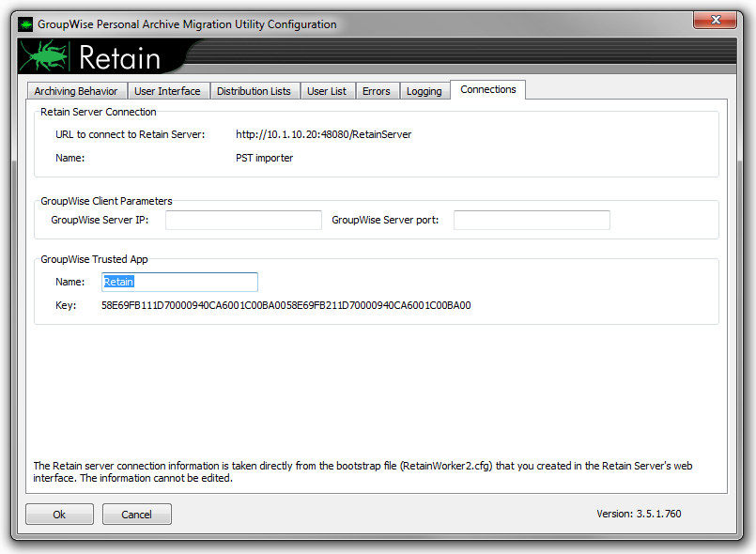Click the green bug Retain logo
The image size is (756, 554).
[x=46, y=56]
